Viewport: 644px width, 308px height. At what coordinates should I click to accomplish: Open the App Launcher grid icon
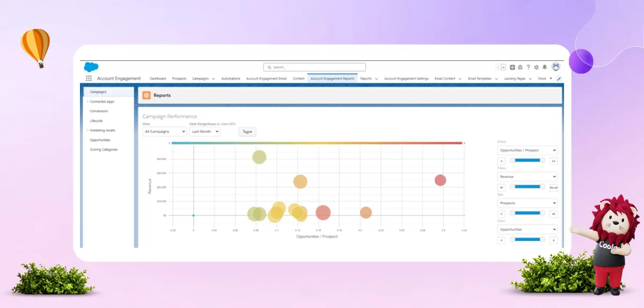point(89,78)
